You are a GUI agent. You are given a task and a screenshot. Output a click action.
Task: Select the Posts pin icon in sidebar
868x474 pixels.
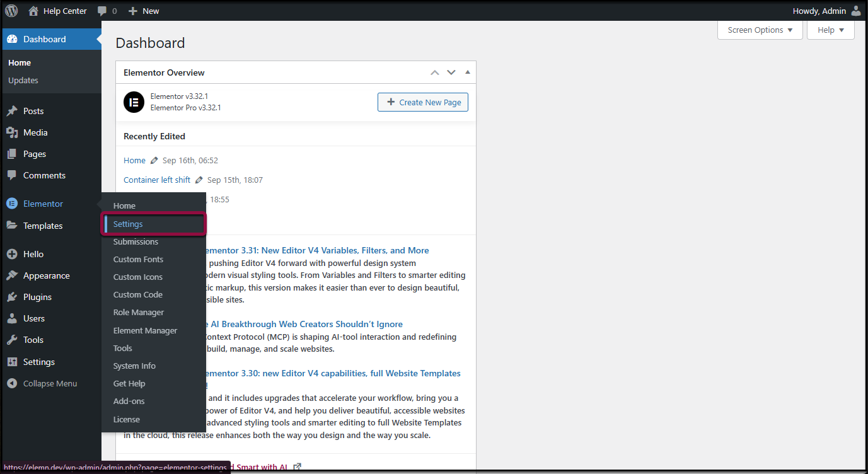[x=14, y=111]
